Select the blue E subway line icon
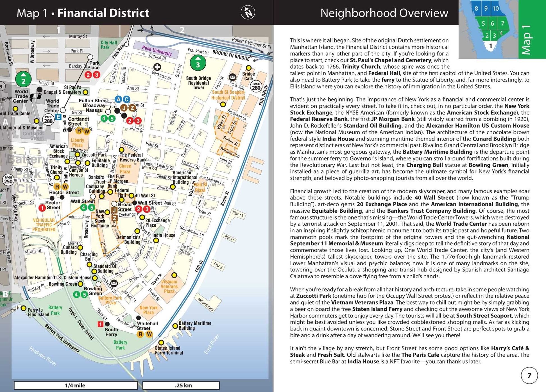Viewport: 546px width, 392px height. [x=58, y=117]
